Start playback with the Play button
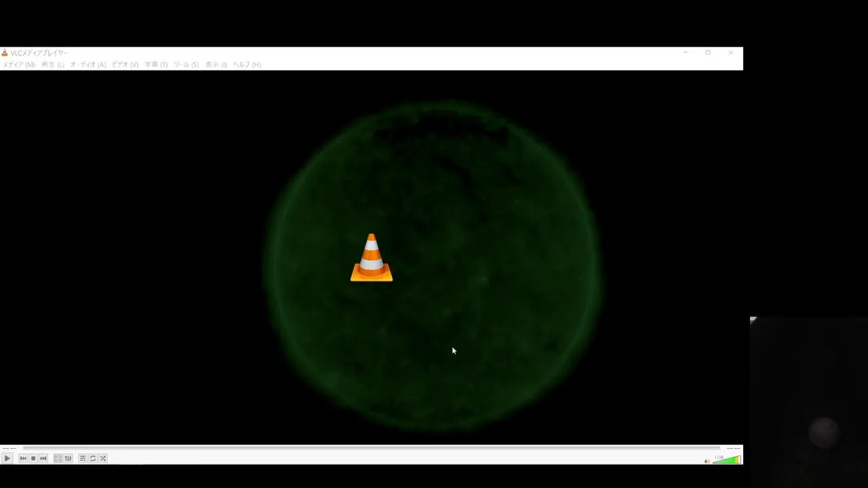The width and height of the screenshot is (868, 488). 7,459
